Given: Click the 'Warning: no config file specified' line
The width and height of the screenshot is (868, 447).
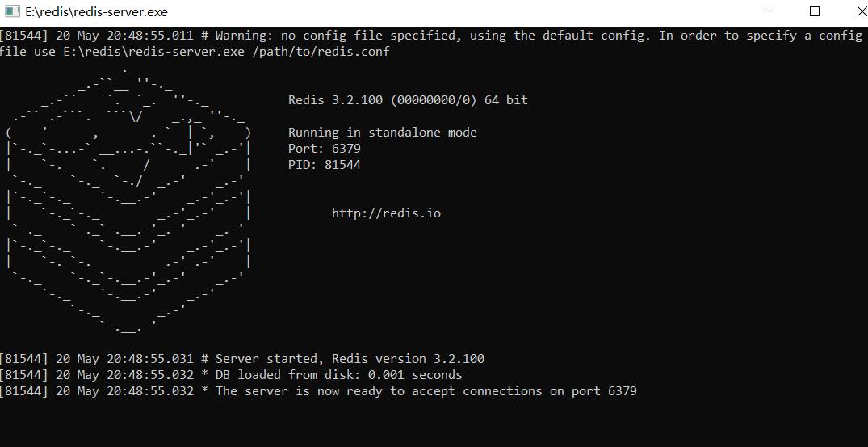Looking at the screenshot, I should tap(431, 36).
